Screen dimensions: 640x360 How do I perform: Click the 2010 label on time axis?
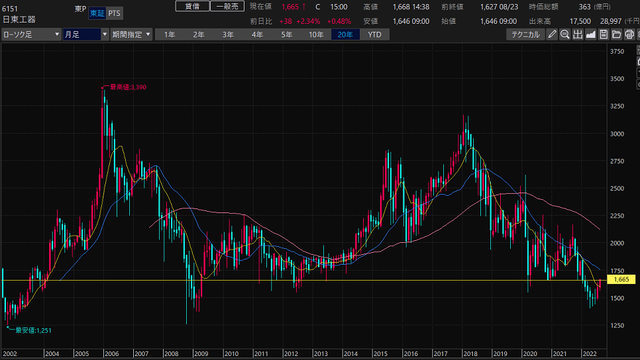click(231, 353)
